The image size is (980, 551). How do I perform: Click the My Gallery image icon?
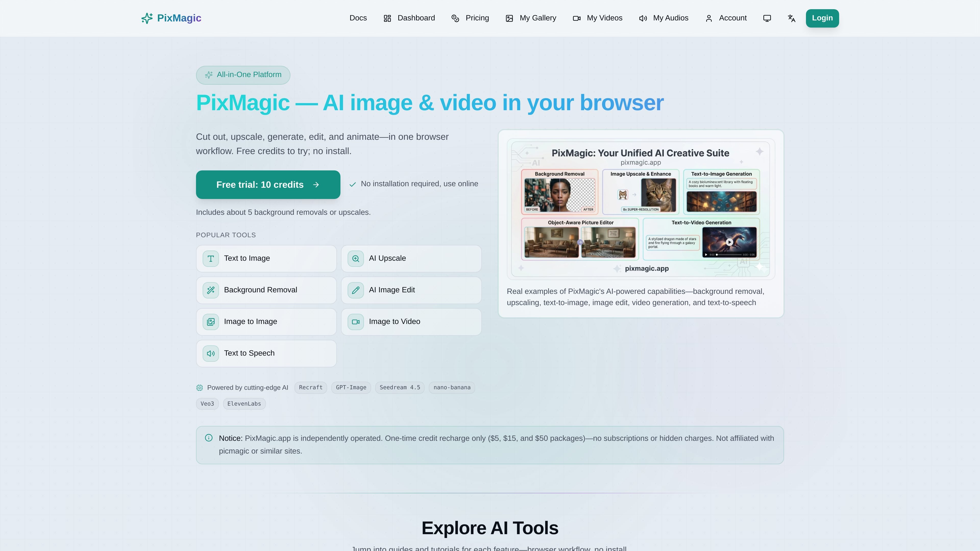click(x=509, y=18)
